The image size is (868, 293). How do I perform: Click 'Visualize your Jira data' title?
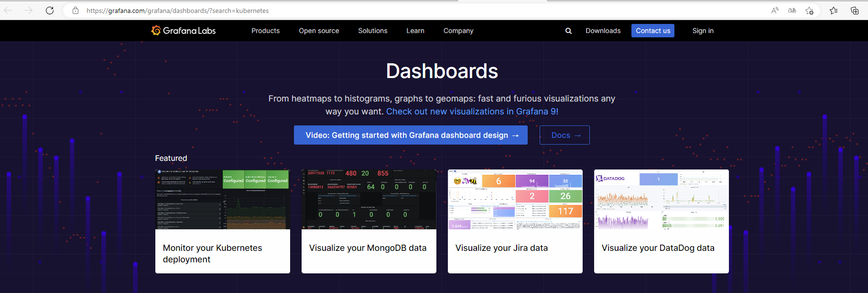(501, 248)
